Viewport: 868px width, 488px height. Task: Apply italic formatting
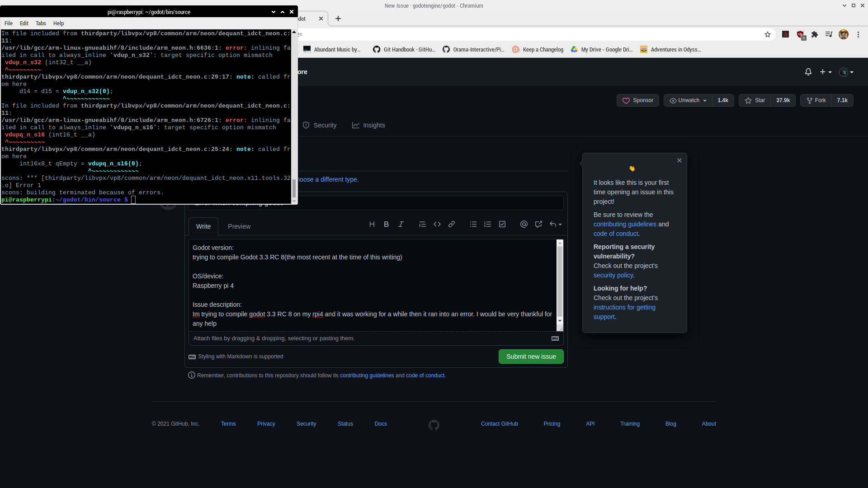pos(401,224)
